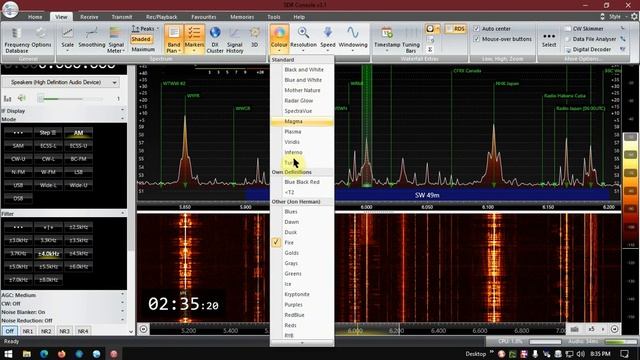Viewport: 640px width, 360px height.
Task: Select the W-FM mode button
Action: click(x=48, y=172)
